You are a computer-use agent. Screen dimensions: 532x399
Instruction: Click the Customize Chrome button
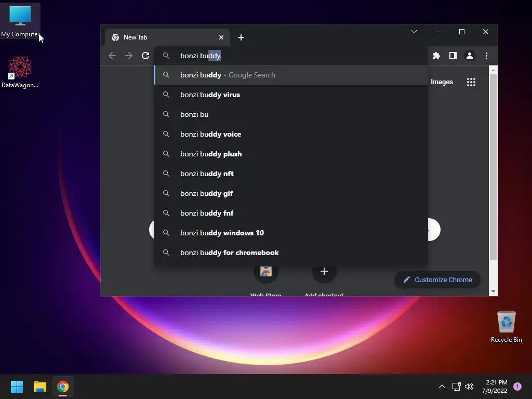(x=437, y=280)
